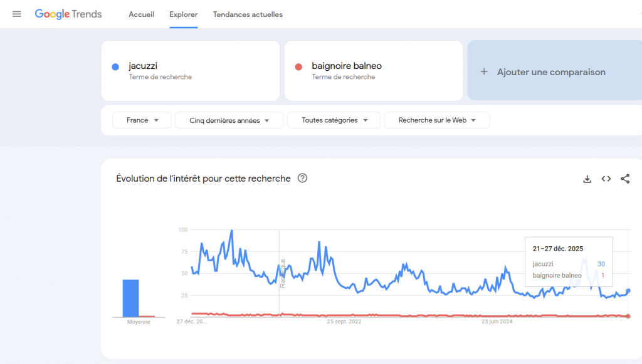The image size is (642, 364).
Task: Go to the Accueil tab
Action: 141,14
